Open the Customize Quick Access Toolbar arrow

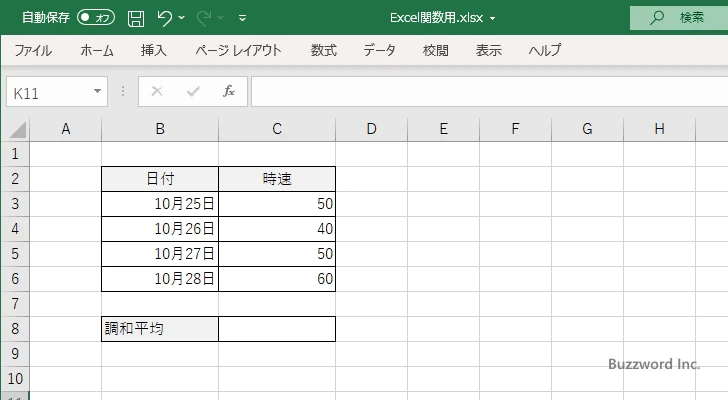click(x=242, y=18)
